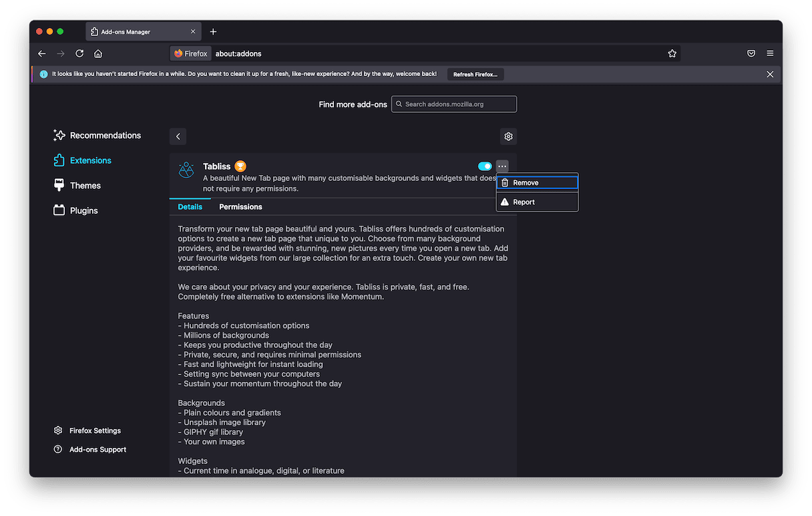Click the 'Widgets' heading text
The image size is (812, 516).
click(x=192, y=461)
